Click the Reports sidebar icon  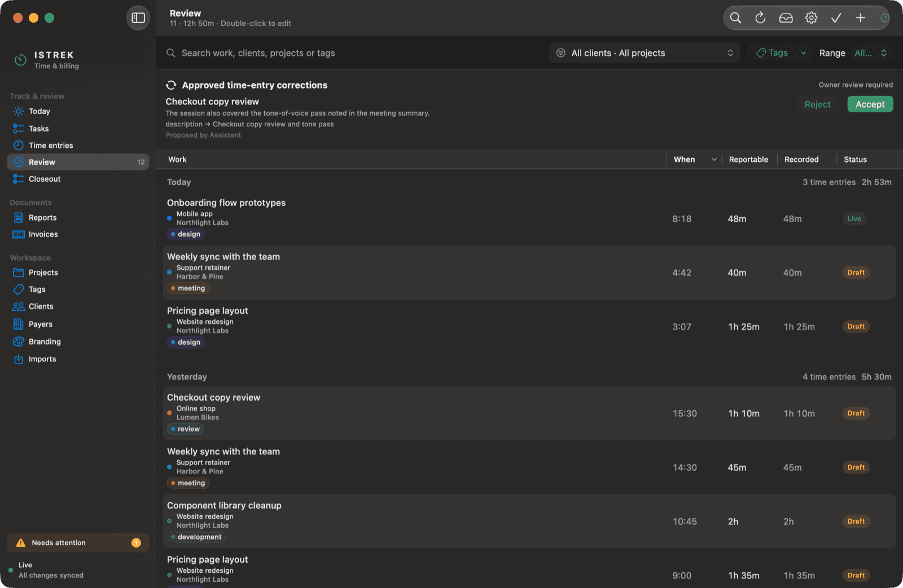19,218
